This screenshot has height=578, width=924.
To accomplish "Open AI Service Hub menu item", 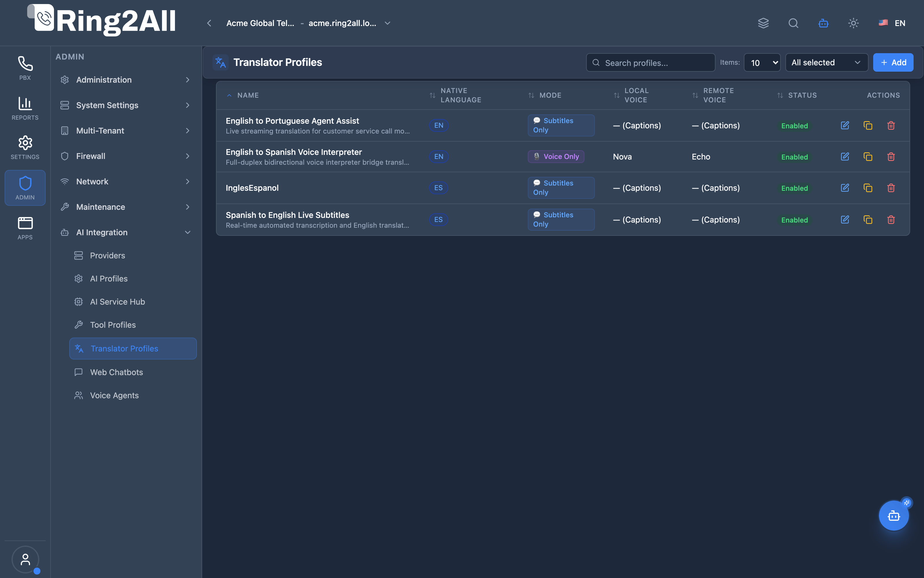I will click(x=133, y=302).
